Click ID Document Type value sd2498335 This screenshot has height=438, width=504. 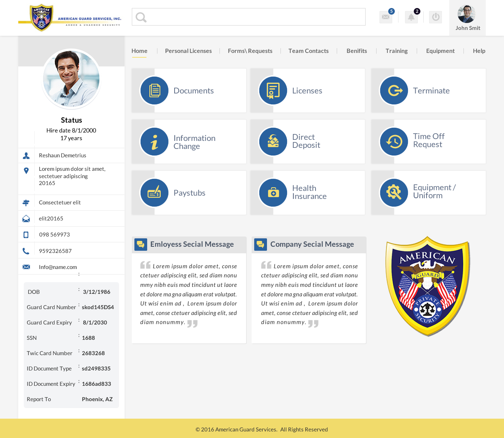[96, 369]
